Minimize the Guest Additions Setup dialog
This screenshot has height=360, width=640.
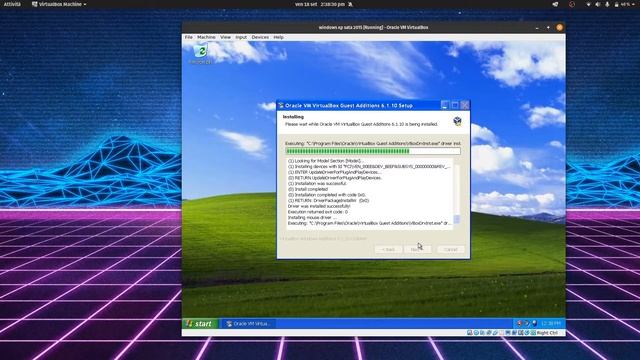[x=445, y=105]
